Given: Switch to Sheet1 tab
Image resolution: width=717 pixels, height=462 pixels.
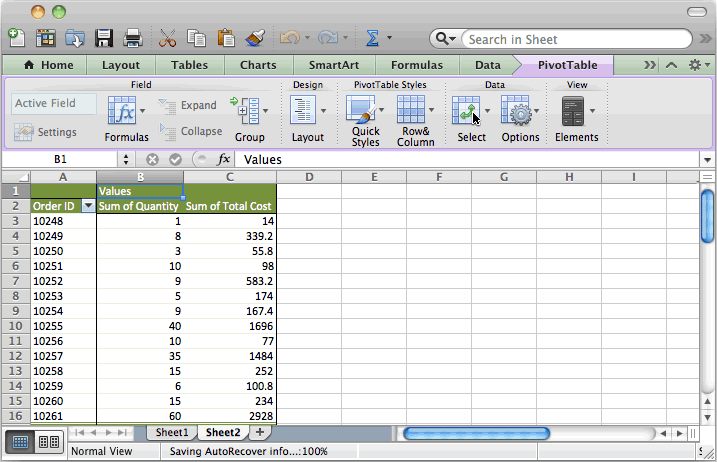Looking at the screenshot, I should click(x=172, y=432).
